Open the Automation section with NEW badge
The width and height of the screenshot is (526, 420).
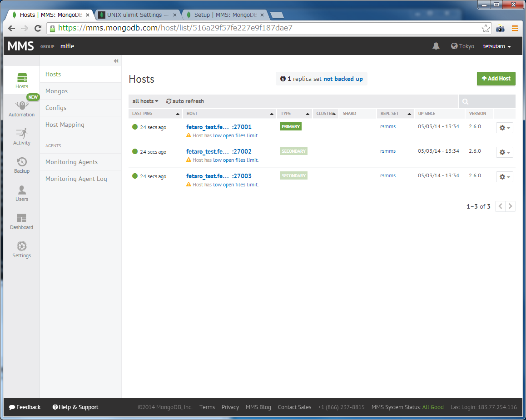(21, 109)
